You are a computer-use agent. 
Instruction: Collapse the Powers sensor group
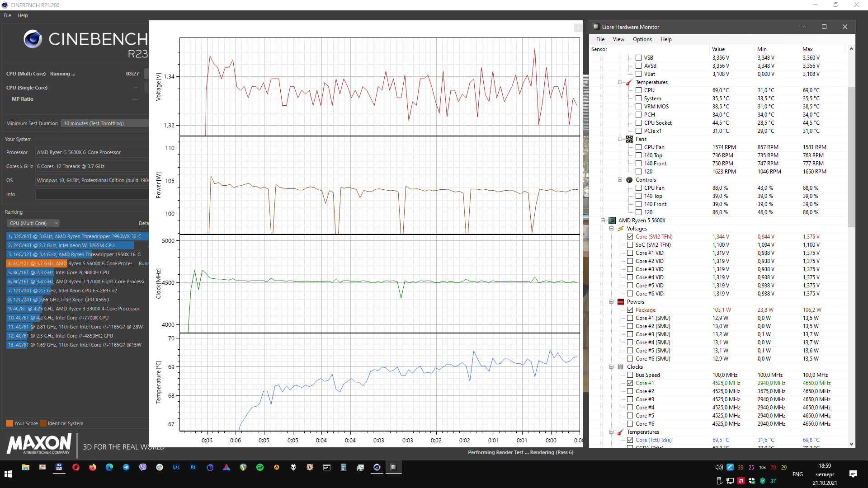pos(611,302)
